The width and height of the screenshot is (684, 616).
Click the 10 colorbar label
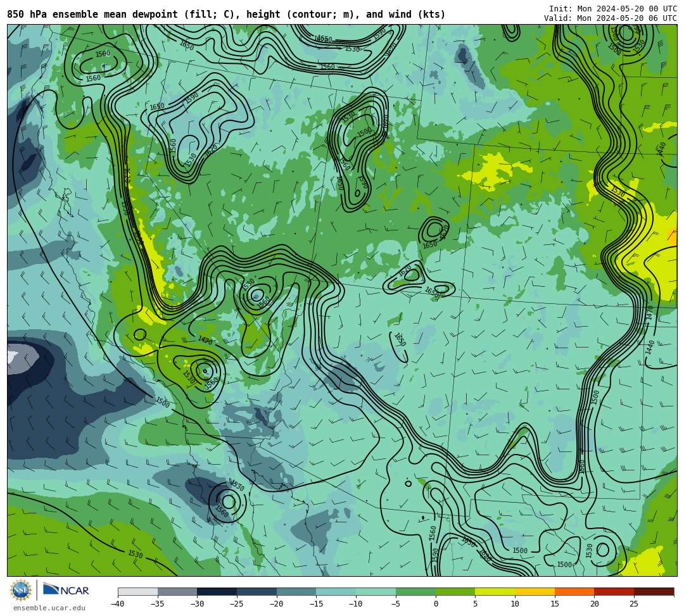[515, 604]
